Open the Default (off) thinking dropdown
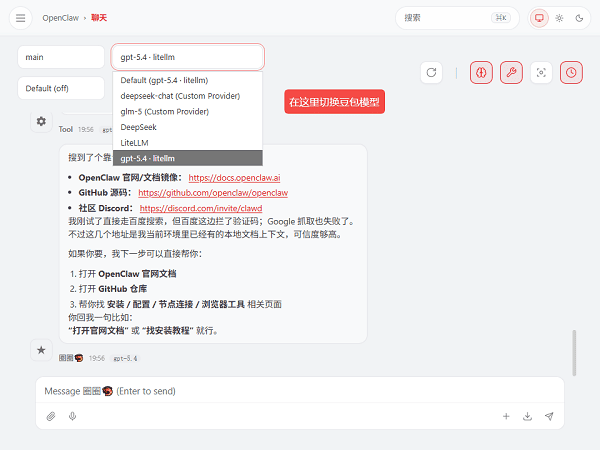This screenshot has height=450, width=600. pos(61,88)
